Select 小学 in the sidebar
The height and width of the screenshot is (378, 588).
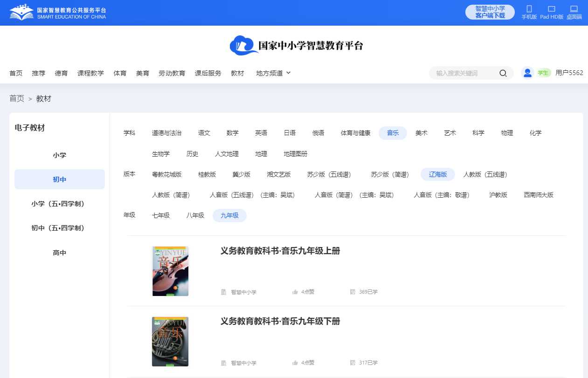[x=60, y=155]
